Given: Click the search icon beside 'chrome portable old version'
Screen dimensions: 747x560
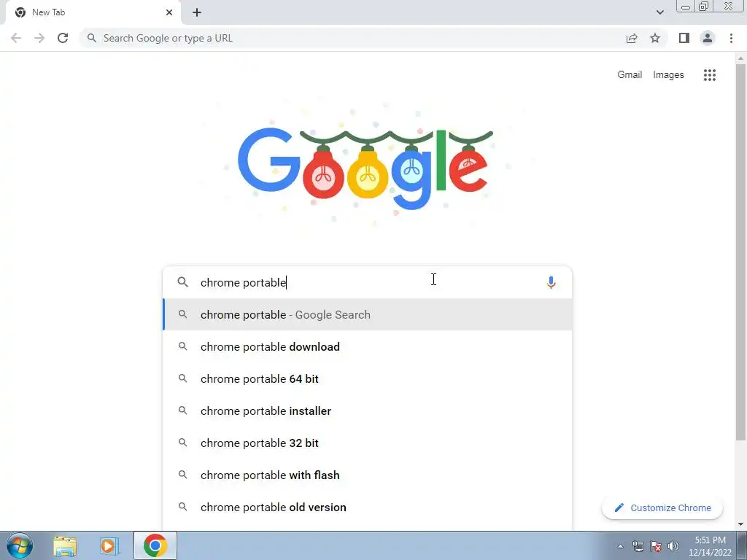Looking at the screenshot, I should (182, 506).
